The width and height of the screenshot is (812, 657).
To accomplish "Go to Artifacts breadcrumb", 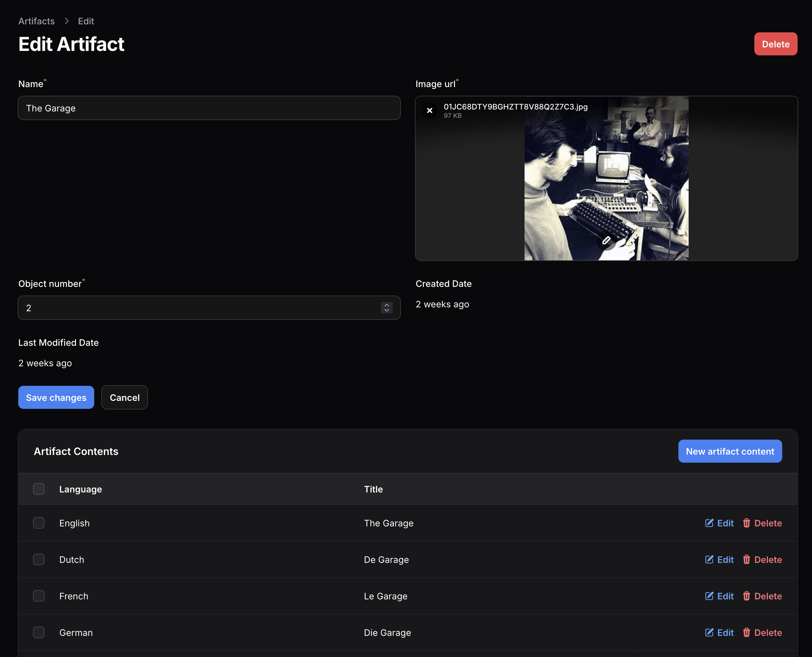I will pos(36,21).
